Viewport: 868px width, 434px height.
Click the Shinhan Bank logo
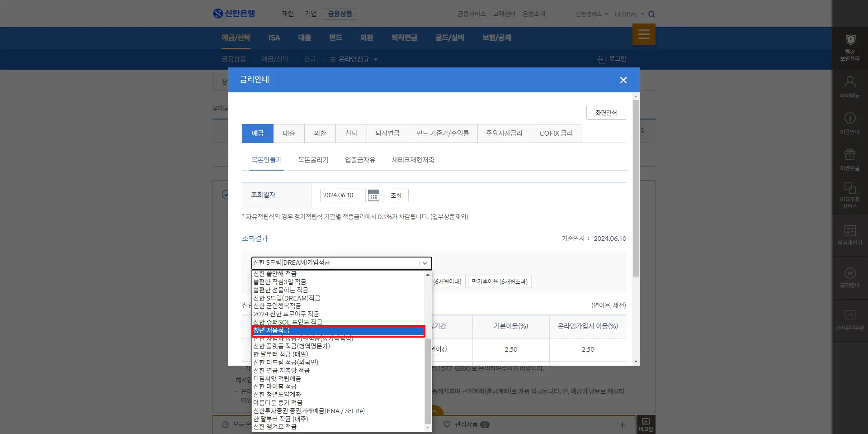(234, 14)
